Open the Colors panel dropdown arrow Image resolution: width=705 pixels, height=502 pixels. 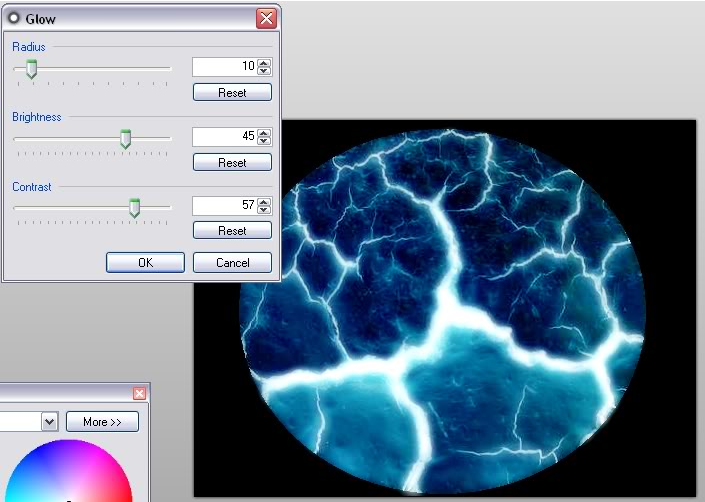pyautogui.click(x=49, y=422)
